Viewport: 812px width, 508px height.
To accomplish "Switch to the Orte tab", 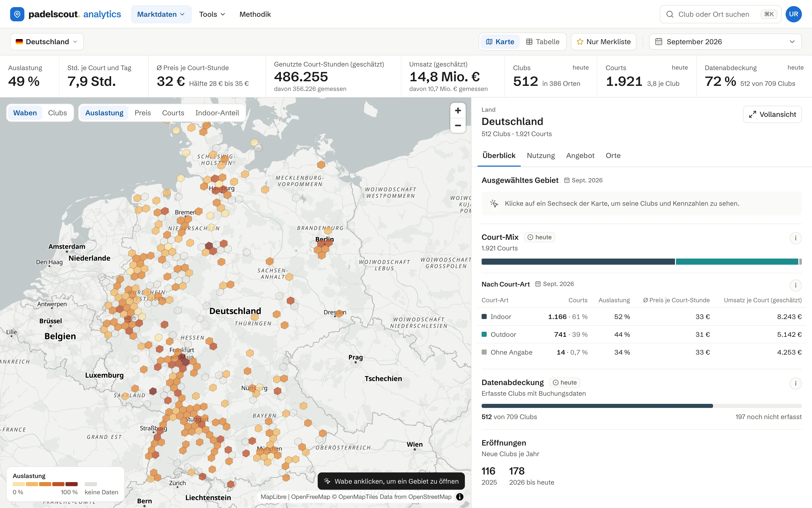I will [x=613, y=155].
